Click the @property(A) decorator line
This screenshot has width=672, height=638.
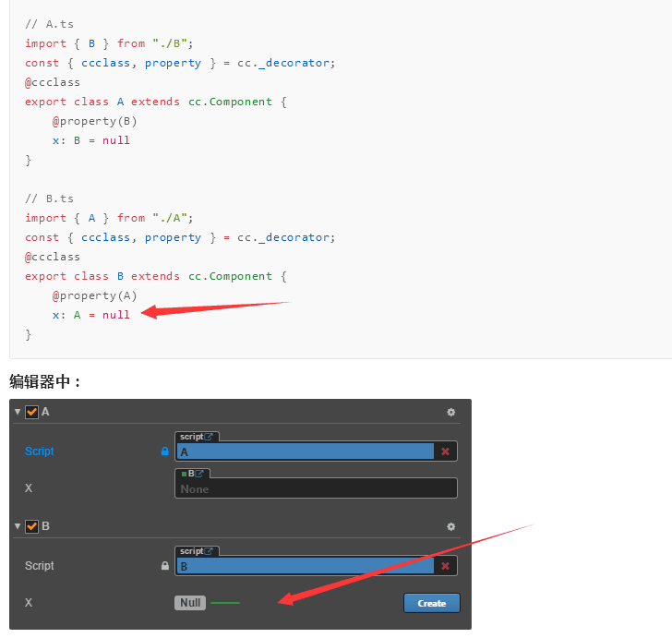pos(95,295)
